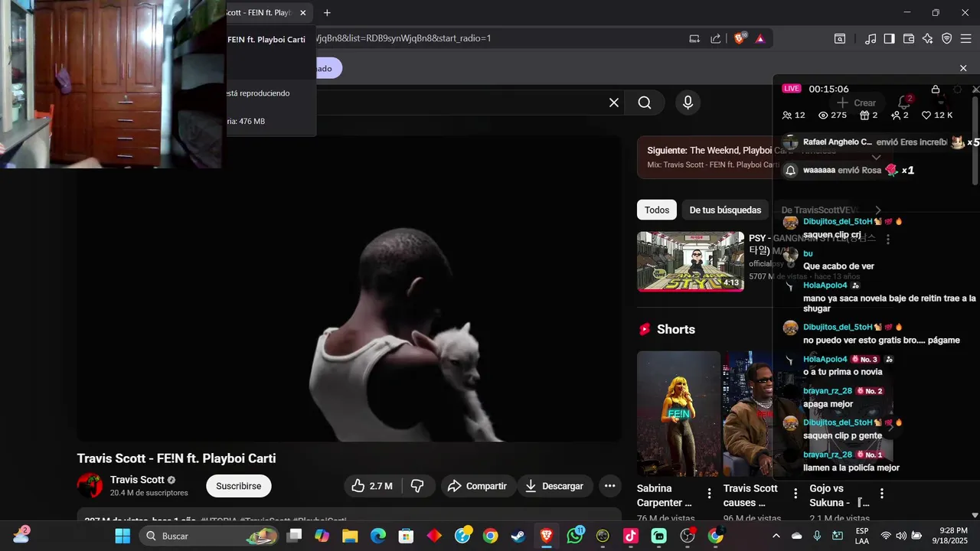Start voice search with the microphone icon
The image size is (980, 551).
[688, 103]
